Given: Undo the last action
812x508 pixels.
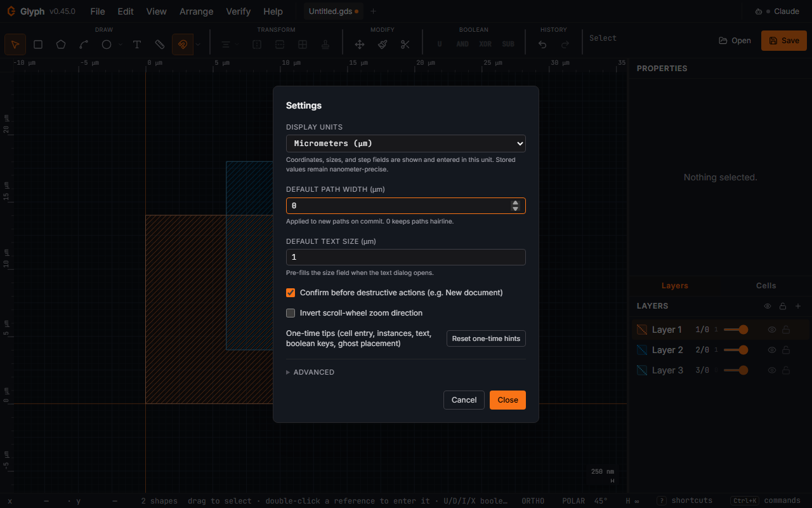Looking at the screenshot, I should 542,44.
